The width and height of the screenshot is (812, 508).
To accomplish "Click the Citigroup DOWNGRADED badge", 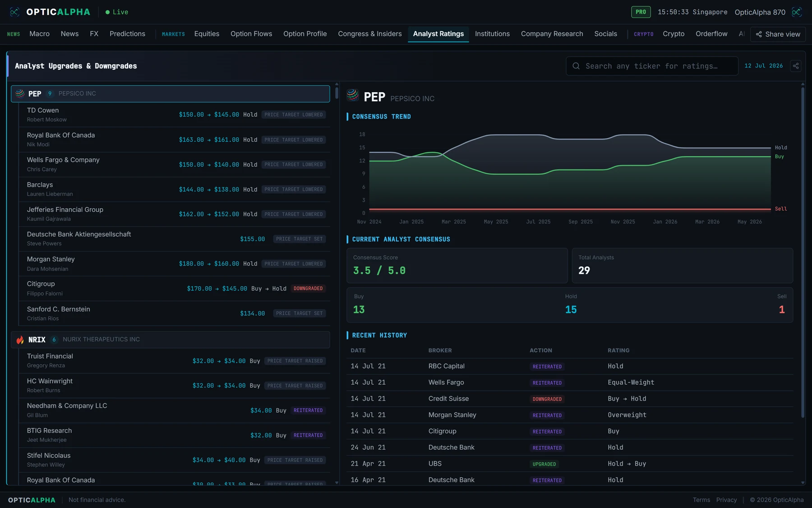I will pyautogui.click(x=308, y=289).
